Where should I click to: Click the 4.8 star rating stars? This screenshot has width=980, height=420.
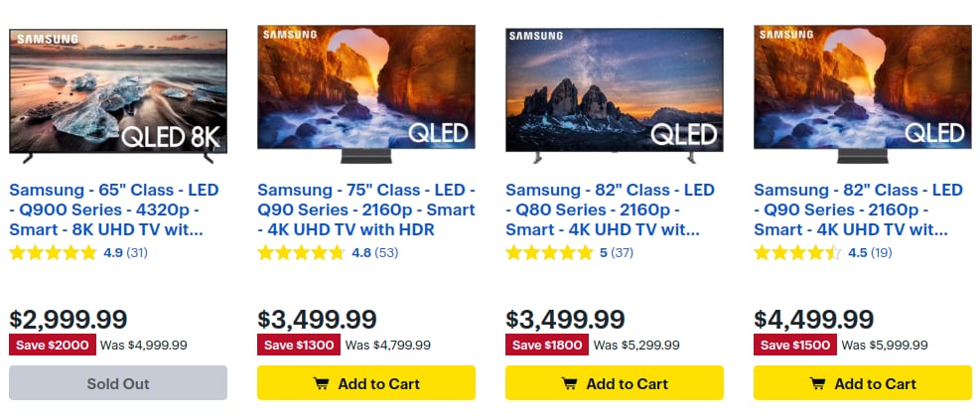click(x=301, y=253)
